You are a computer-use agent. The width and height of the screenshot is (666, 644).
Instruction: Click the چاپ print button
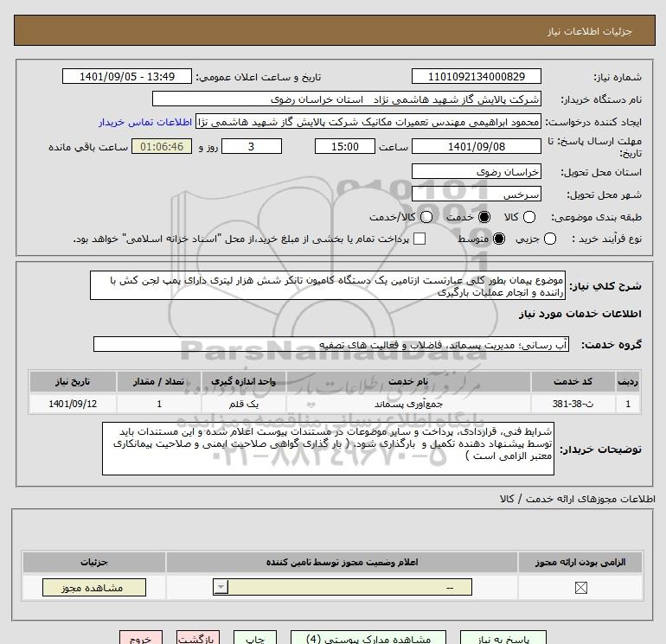pos(255,638)
